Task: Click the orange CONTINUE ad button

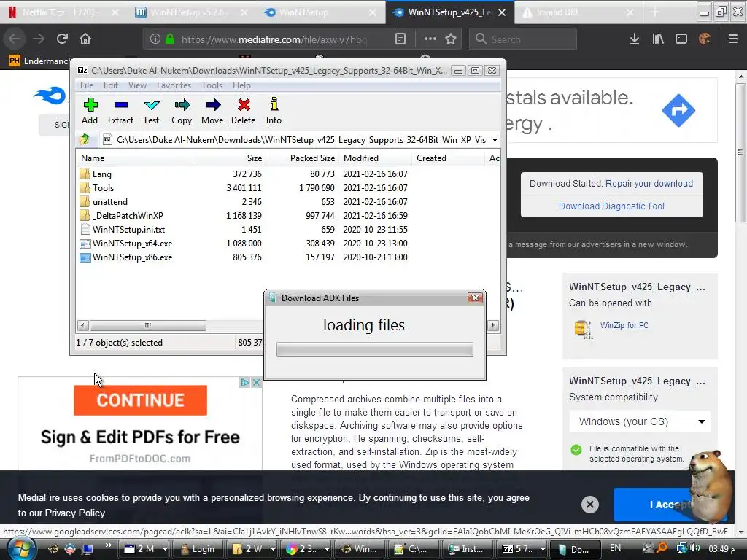Action: tap(140, 400)
